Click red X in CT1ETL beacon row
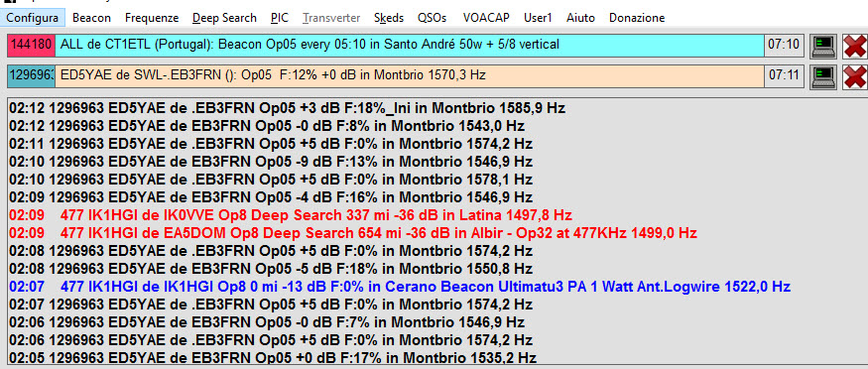This screenshot has width=868, height=369. (x=855, y=46)
